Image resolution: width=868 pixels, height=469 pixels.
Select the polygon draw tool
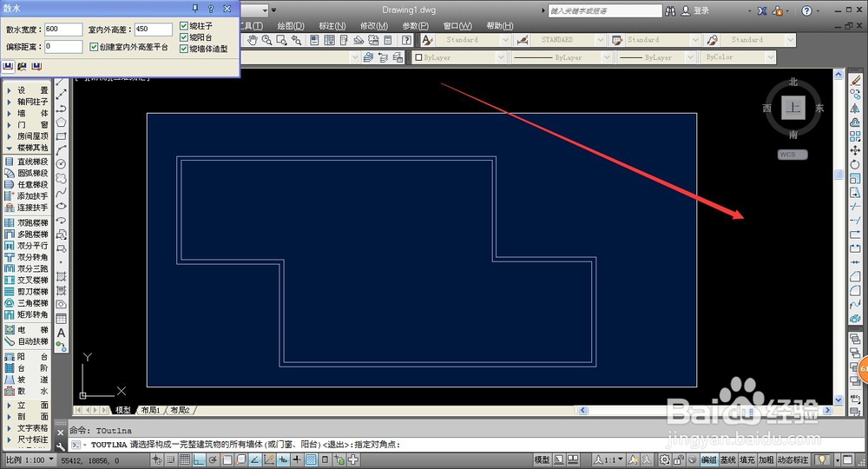(61, 122)
